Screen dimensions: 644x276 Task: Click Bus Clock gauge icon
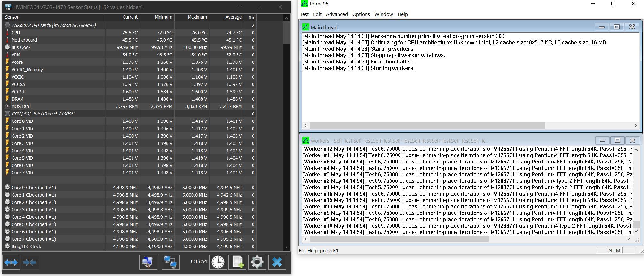tap(7, 47)
